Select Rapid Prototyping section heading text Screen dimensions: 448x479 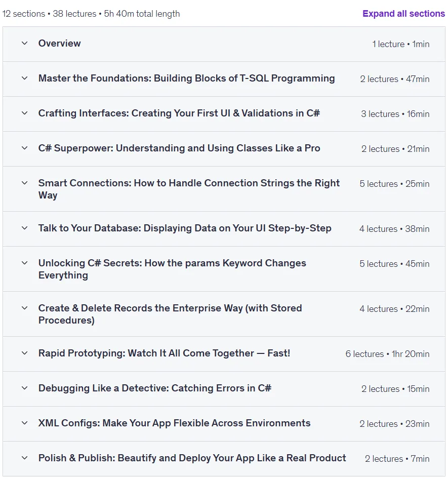point(165,353)
